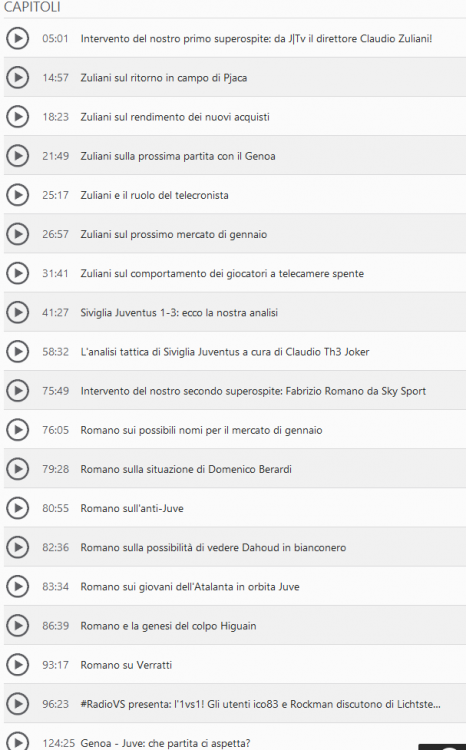
Task: Play chapter about telecronista role
Action: pyautogui.click(x=18, y=195)
